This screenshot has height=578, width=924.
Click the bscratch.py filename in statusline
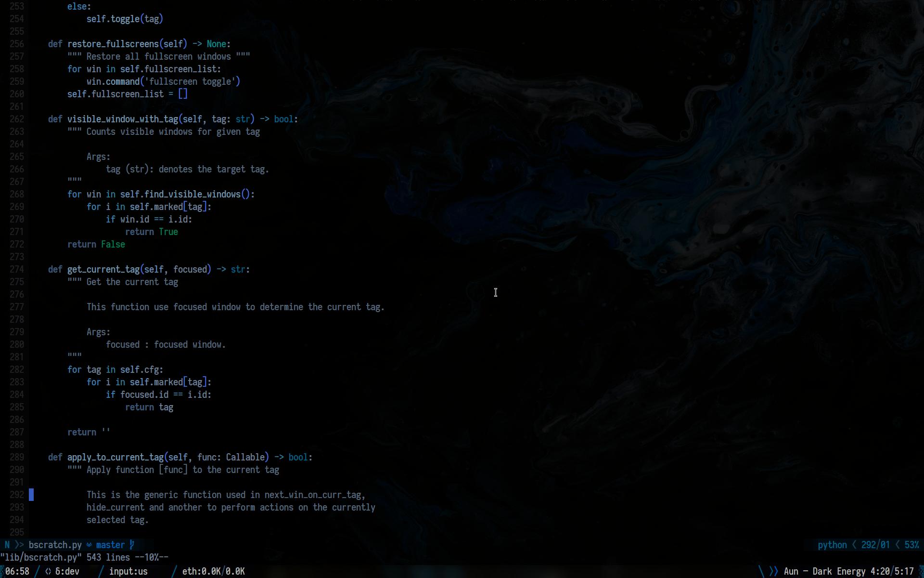55,545
